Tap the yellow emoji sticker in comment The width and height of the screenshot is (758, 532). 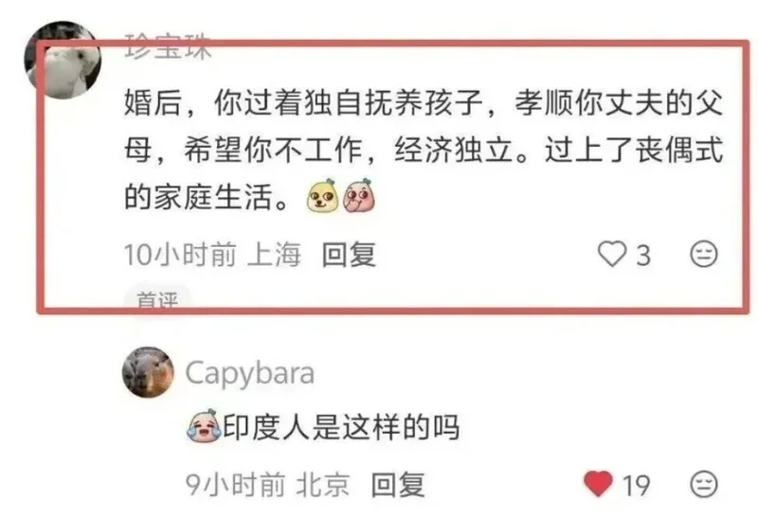322,196
